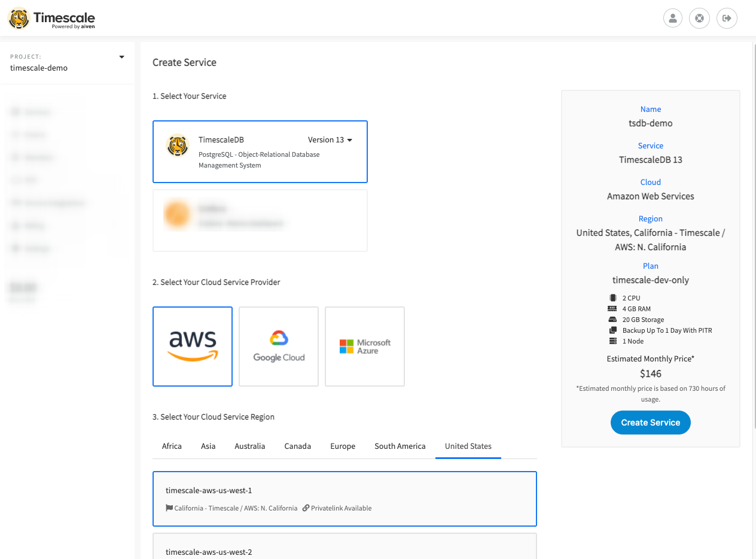Click the RAM memory icon in plan
This screenshot has width=756, height=559.
(612, 309)
